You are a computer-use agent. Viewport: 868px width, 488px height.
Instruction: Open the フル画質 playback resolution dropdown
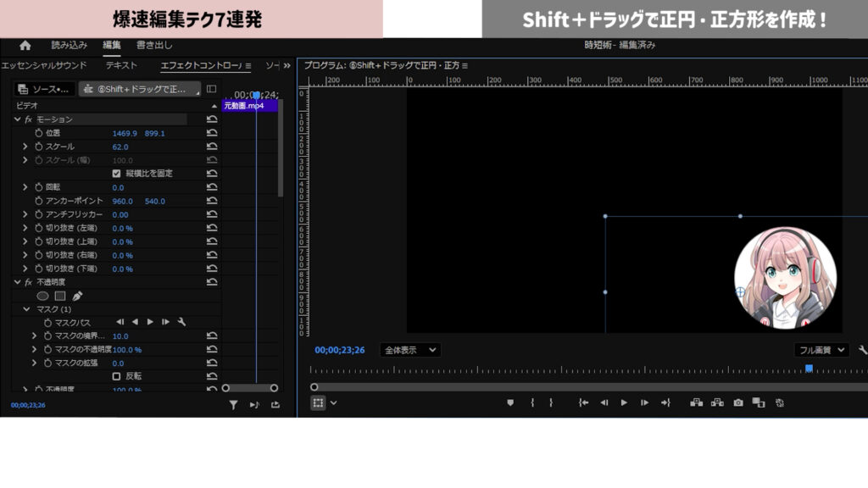821,350
